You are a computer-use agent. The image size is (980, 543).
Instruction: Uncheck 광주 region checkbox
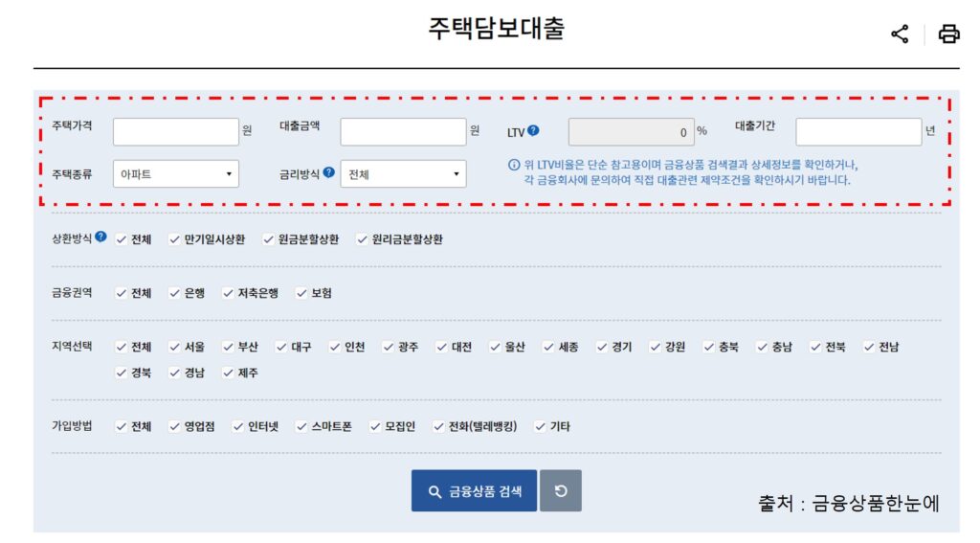[x=389, y=348]
